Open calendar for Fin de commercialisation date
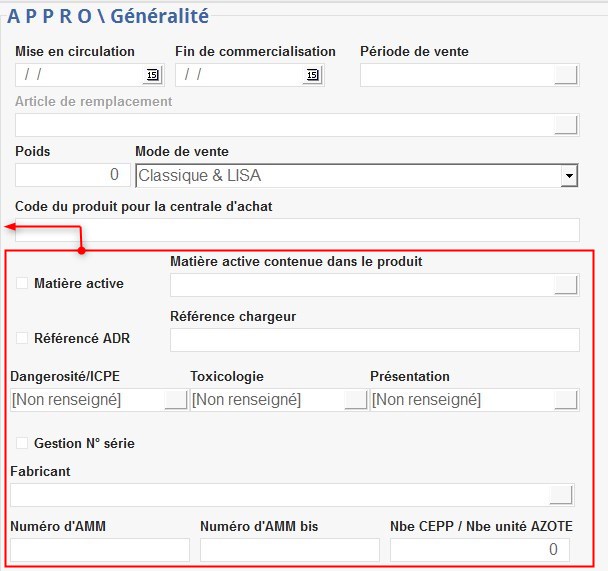Image resolution: width=608 pixels, height=571 pixels. [x=312, y=75]
